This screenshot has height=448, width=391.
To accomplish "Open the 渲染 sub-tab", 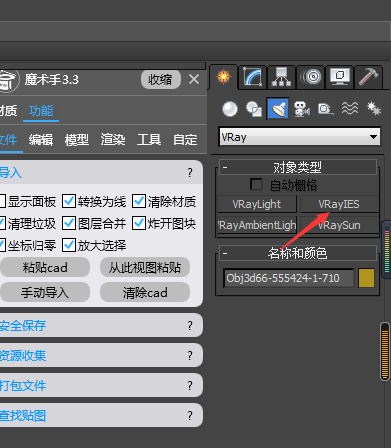I will [113, 140].
